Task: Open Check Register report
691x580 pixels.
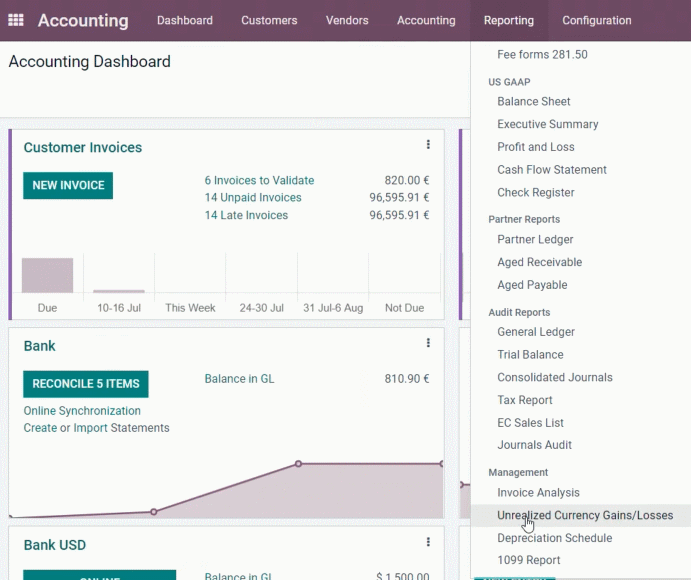Action: [x=536, y=193]
